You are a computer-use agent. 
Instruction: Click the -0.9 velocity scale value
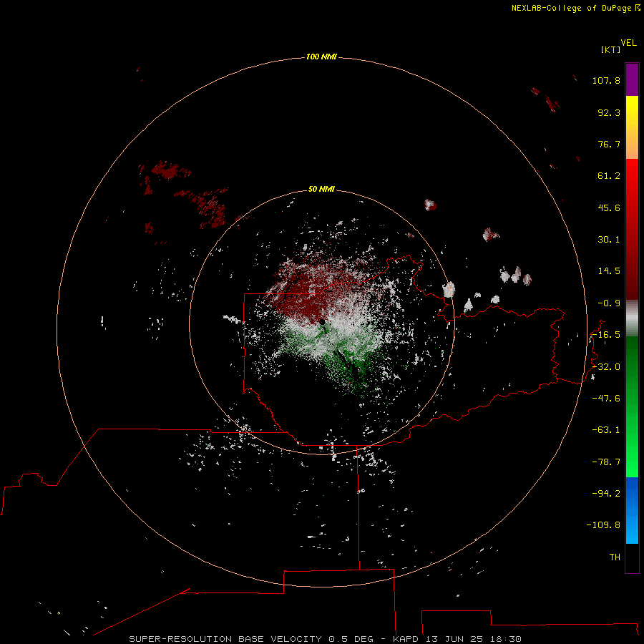click(x=609, y=303)
